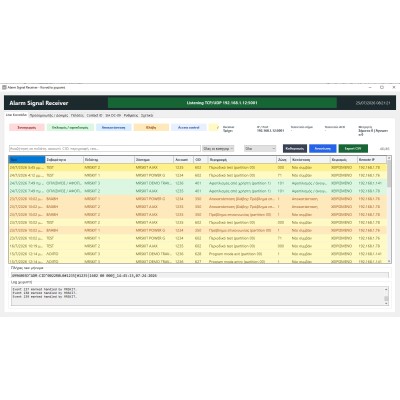The image size is (400, 400).
Task: Select the Program mode exit event row
Action: pyautogui.click(x=198, y=254)
